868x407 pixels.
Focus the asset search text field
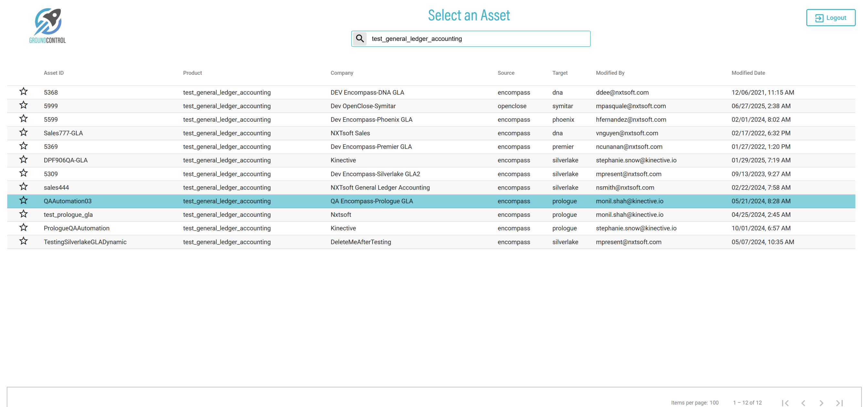tap(479, 39)
